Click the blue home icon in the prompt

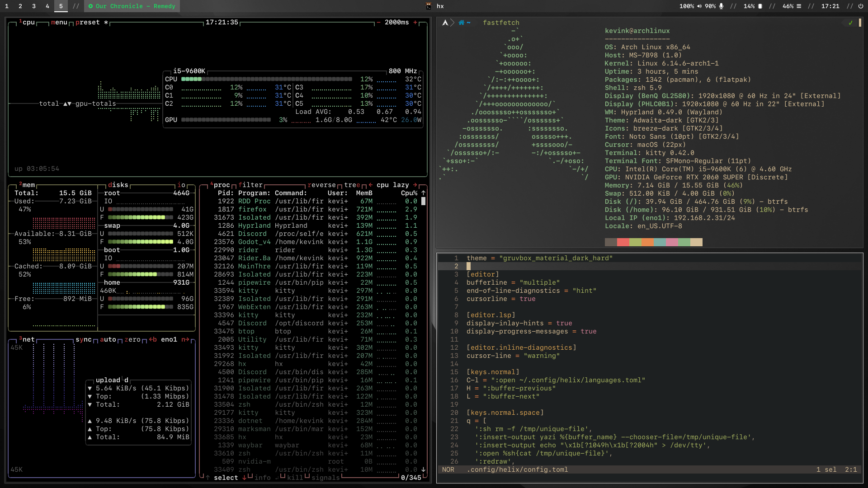pos(461,23)
